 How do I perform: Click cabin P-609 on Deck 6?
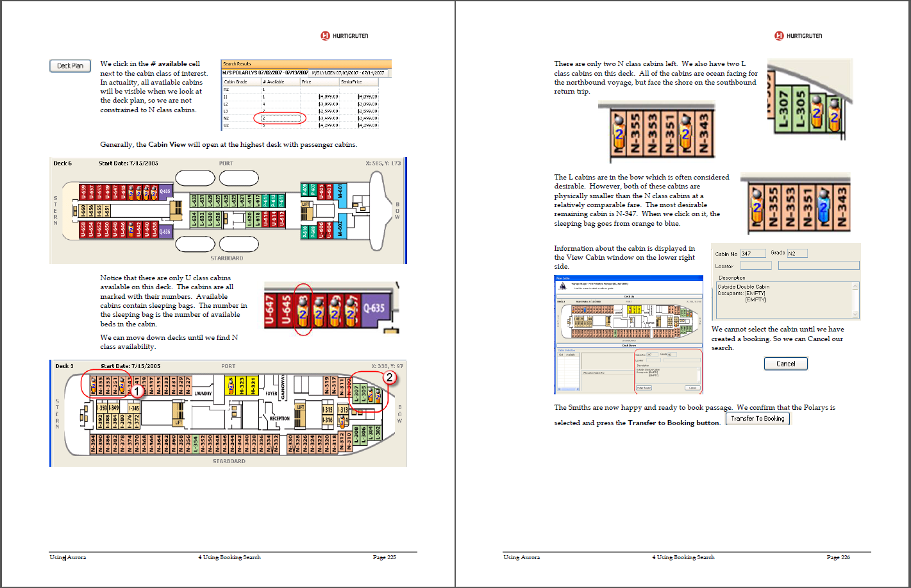(305, 191)
